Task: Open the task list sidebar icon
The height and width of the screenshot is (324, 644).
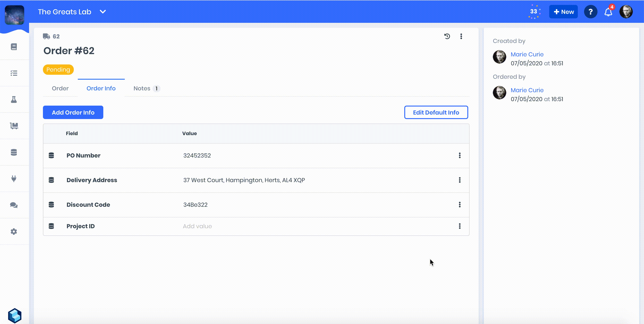Action: pyautogui.click(x=14, y=73)
